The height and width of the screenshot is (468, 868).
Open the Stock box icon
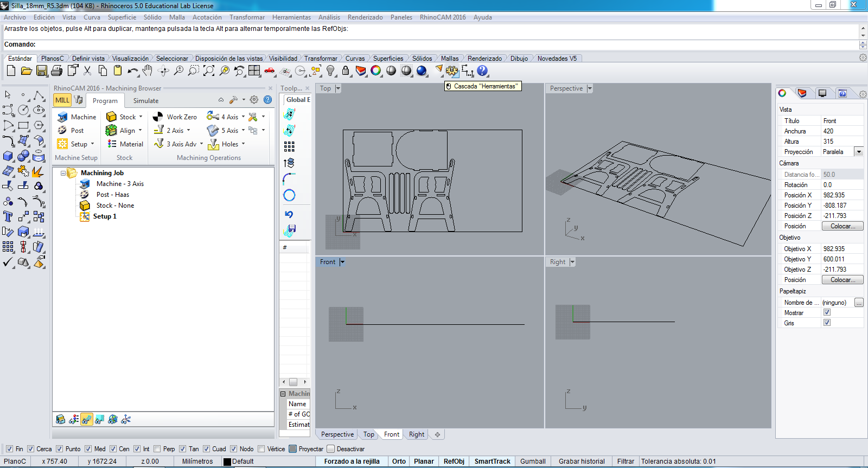pos(111,117)
